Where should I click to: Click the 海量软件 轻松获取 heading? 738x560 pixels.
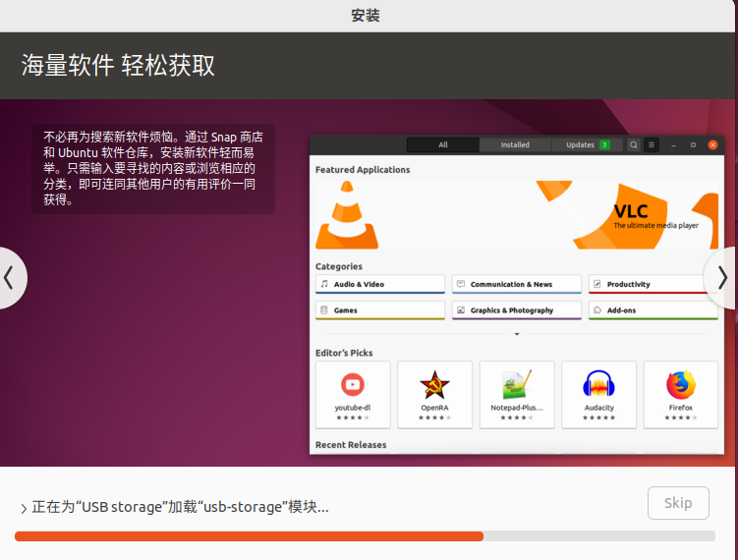click(118, 65)
